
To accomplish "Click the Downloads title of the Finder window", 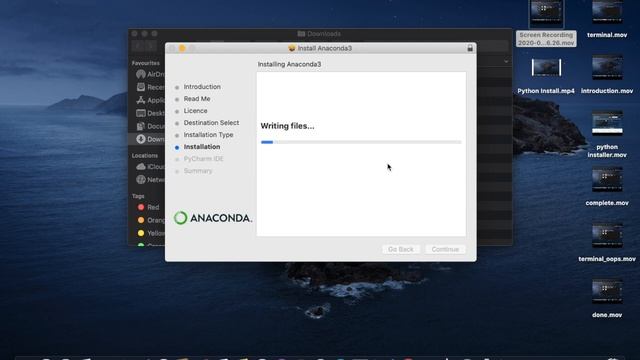I will 319,33.
